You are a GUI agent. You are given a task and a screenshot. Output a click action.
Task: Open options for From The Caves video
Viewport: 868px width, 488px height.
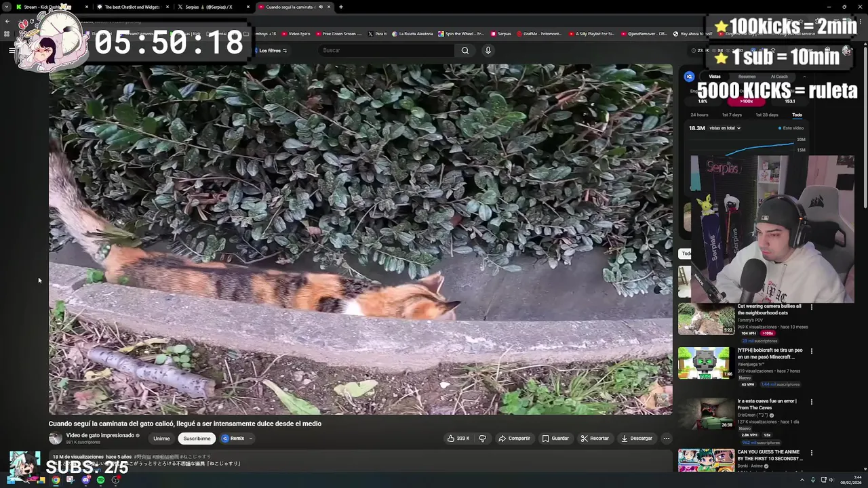click(x=812, y=402)
